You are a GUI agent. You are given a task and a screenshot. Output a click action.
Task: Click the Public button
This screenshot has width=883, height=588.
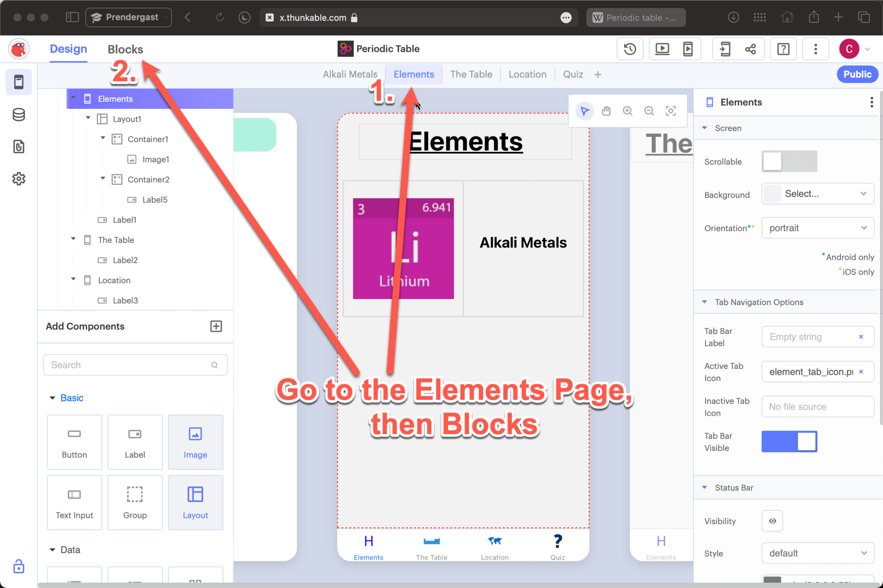857,74
